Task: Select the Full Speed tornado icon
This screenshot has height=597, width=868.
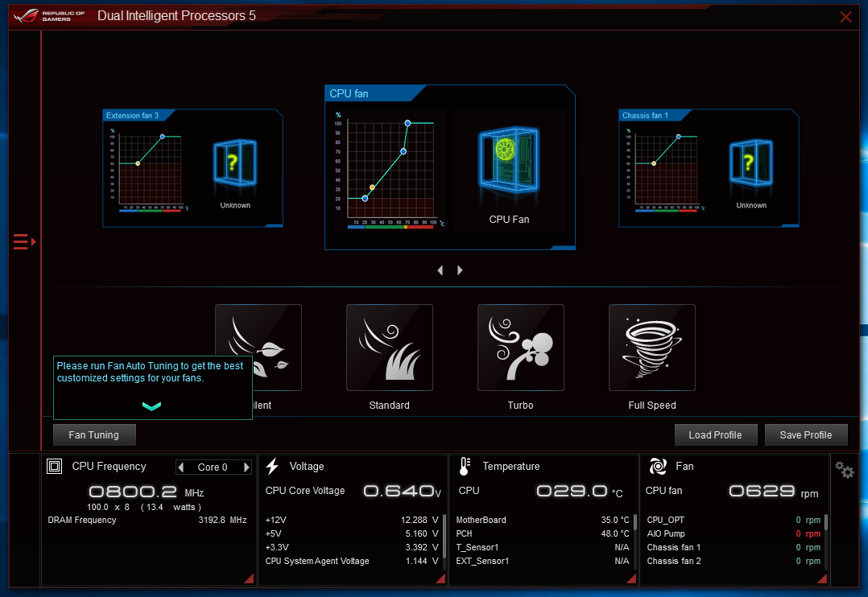Action: pos(652,348)
